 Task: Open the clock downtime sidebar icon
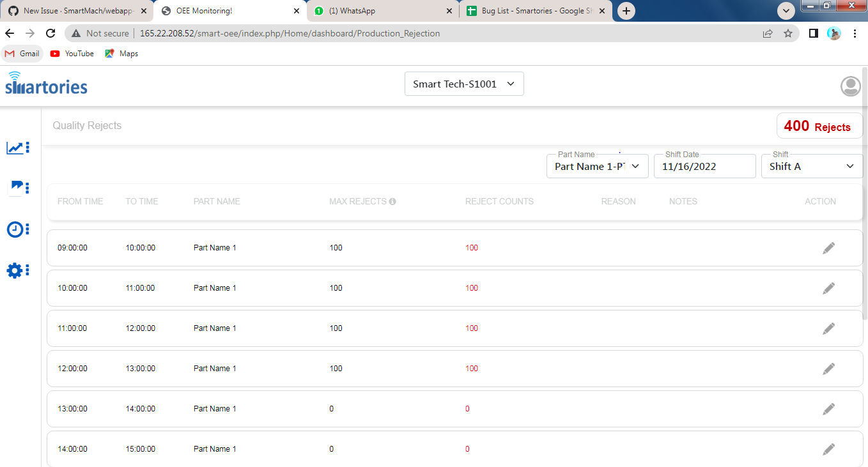click(18, 229)
